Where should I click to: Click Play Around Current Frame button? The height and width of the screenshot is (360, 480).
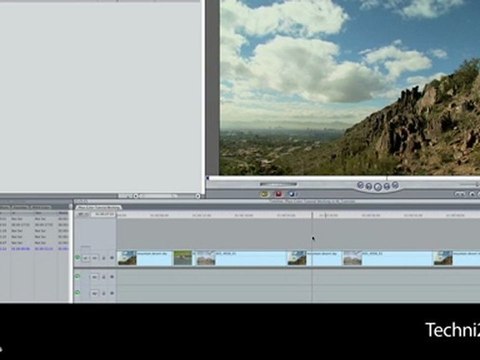387,186
